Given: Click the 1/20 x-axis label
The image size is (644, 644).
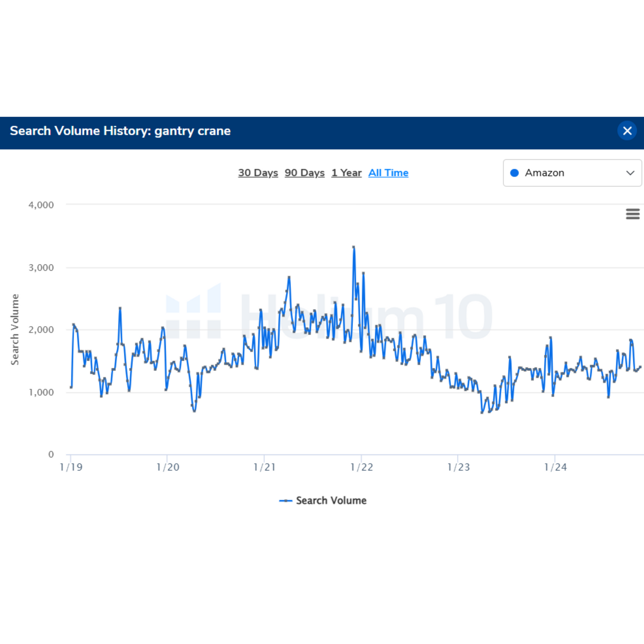Looking at the screenshot, I should click(168, 467).
